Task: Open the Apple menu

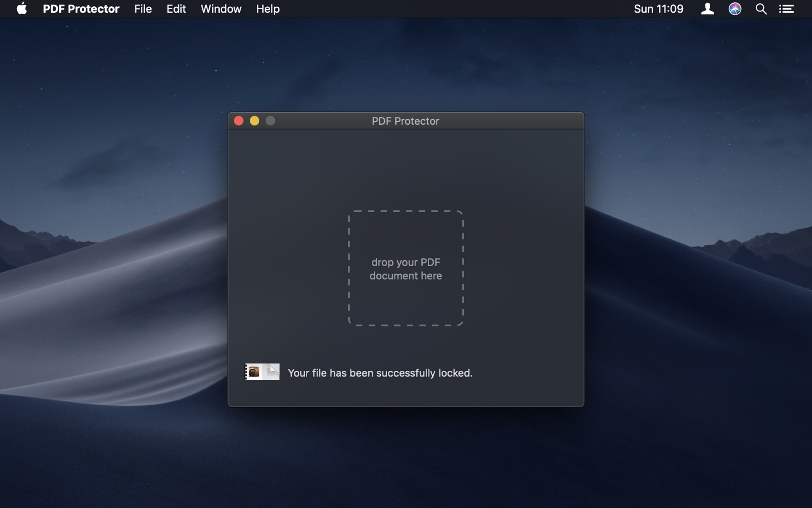Action: coord(21,8)
